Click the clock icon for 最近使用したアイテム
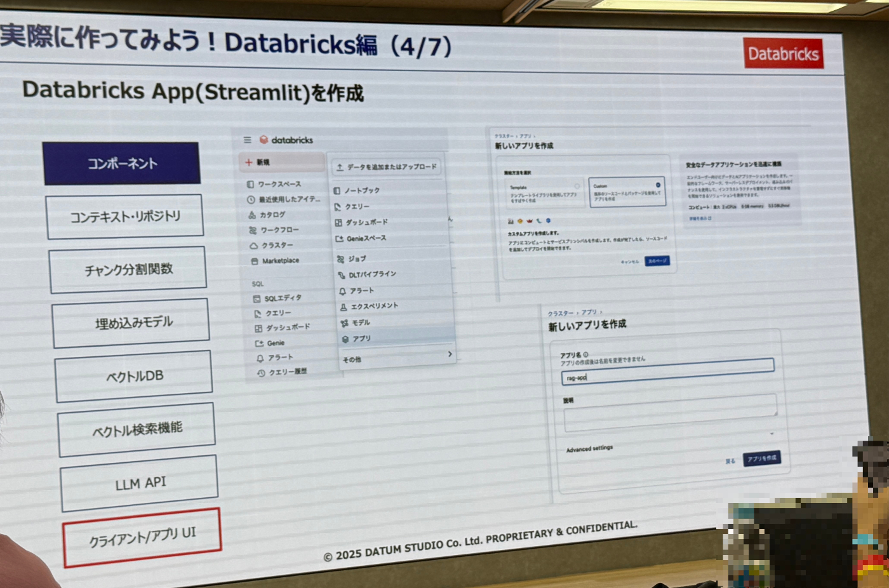The height and width of the screenshot is (588, 889). click(251, 199)
